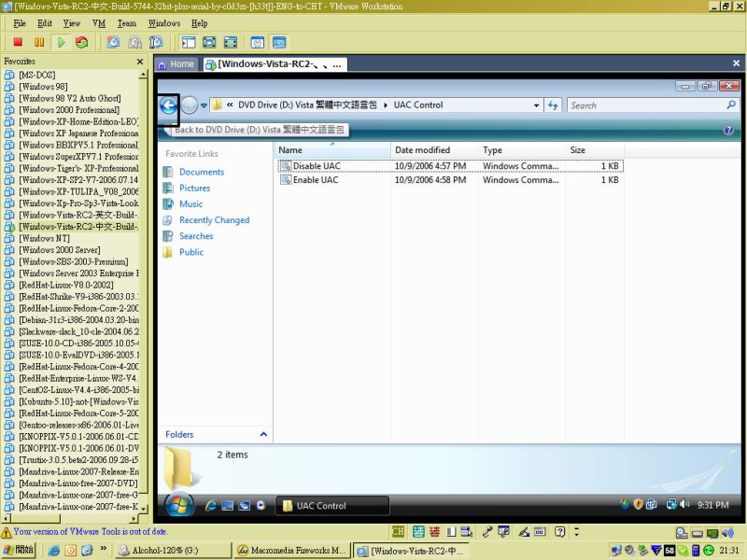Open the View menu
747x560 pixels.
(x=72, y=22)
